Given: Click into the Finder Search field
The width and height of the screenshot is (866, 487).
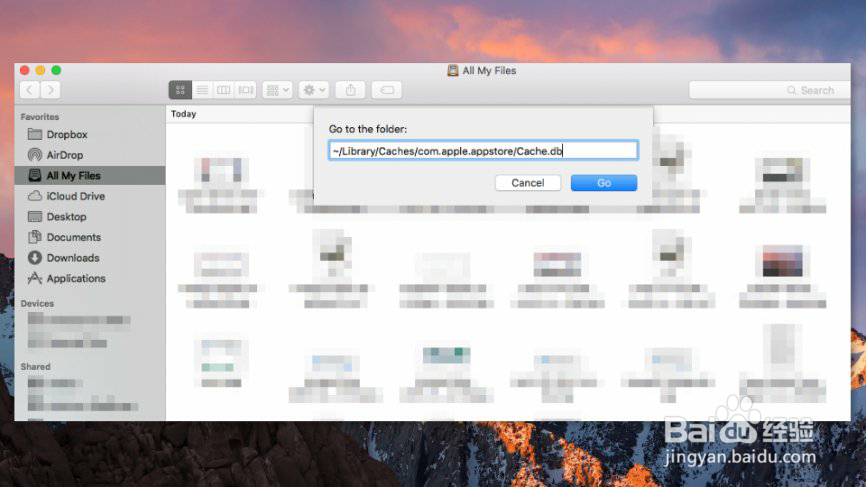Looking at the screenshot, I should 769,90.
